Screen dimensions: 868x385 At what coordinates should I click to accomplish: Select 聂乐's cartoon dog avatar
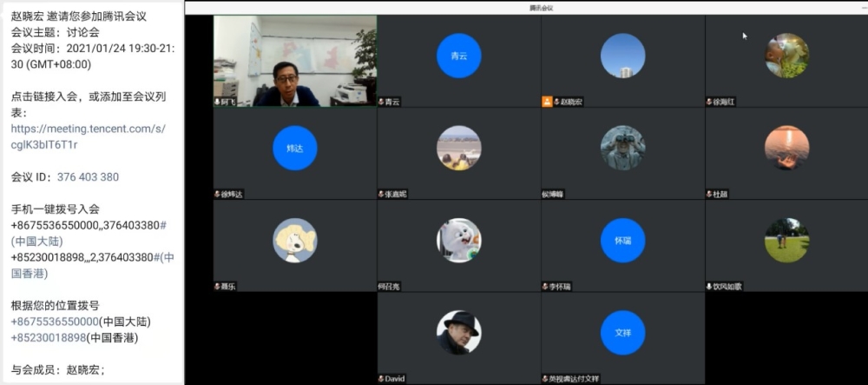pos(295,241)
